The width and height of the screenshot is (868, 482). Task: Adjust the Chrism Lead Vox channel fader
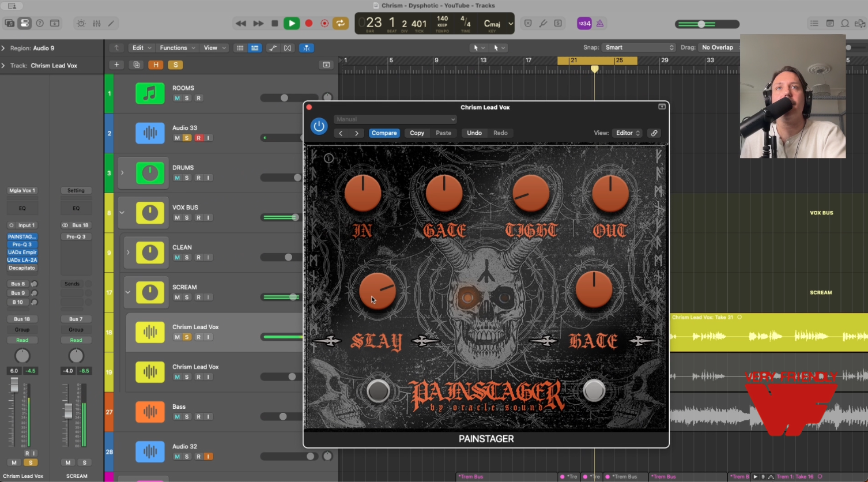[14, 385]
